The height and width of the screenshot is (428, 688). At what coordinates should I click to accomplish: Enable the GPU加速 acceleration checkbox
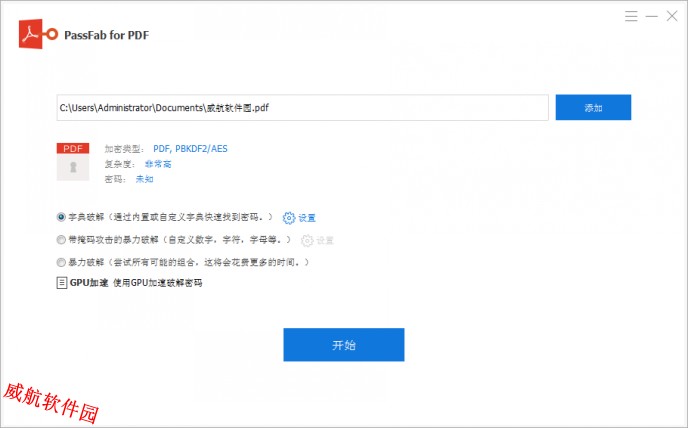coord(62,283)
